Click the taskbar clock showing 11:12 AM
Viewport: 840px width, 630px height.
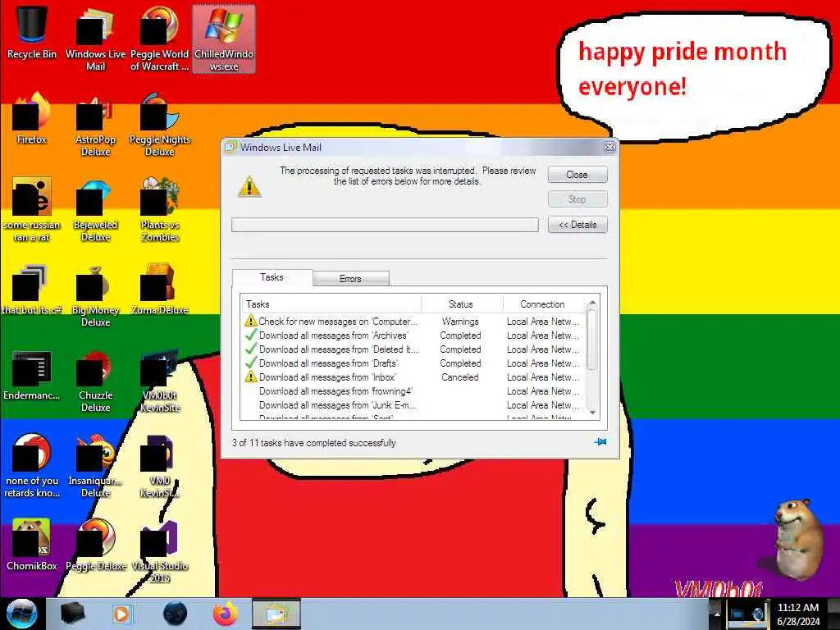798,614
